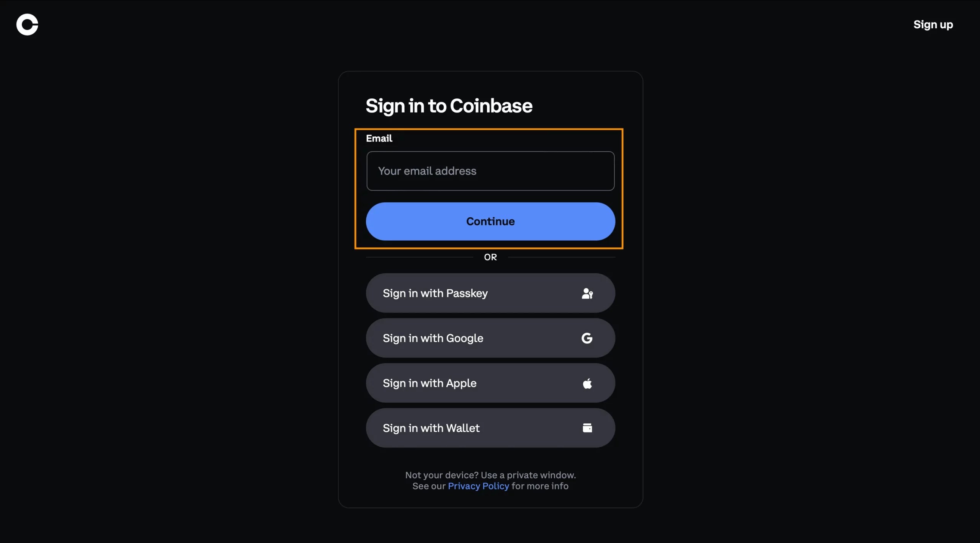The image size is (980, 543).
Task: Click the Not your device notice text
Action: [490, 475]
